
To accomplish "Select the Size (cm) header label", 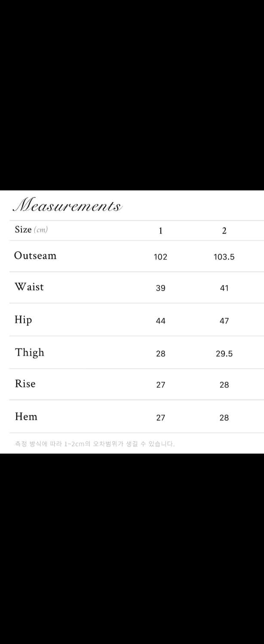I will (31, 230).
